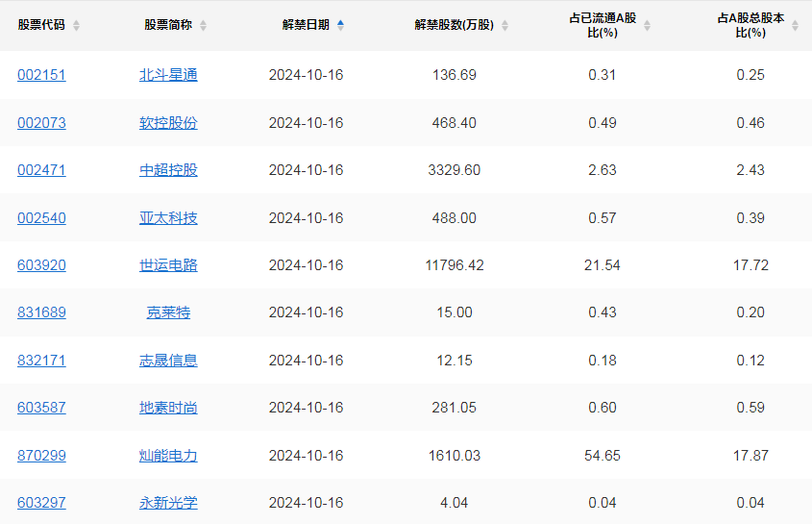Select the 2.63 circulating ratio cell
The image size is (812, 524).
click(603, 170)
